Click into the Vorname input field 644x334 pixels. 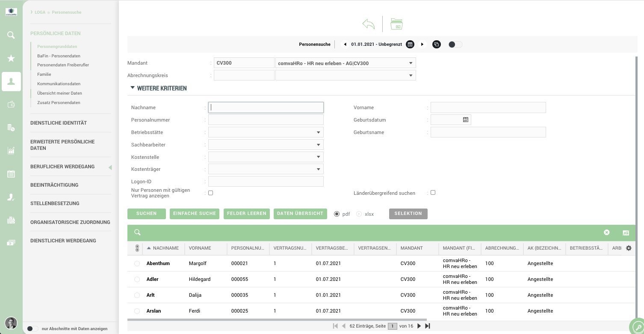pos(488,107)
